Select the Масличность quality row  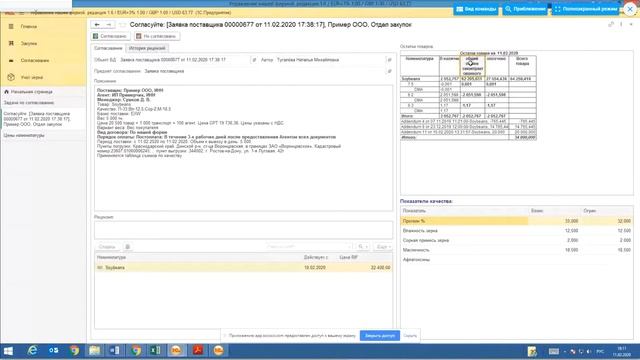tap(517, 250)
